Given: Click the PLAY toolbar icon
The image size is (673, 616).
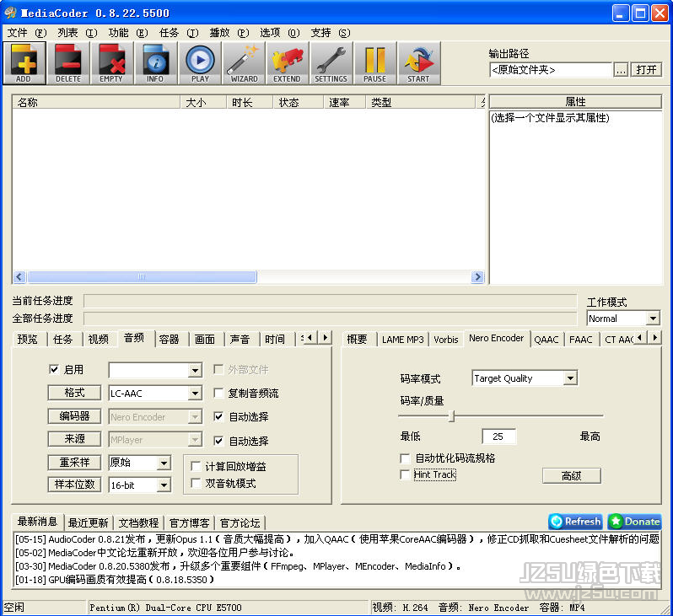Looking at the screenshot, I should click(x=200, y=63).
